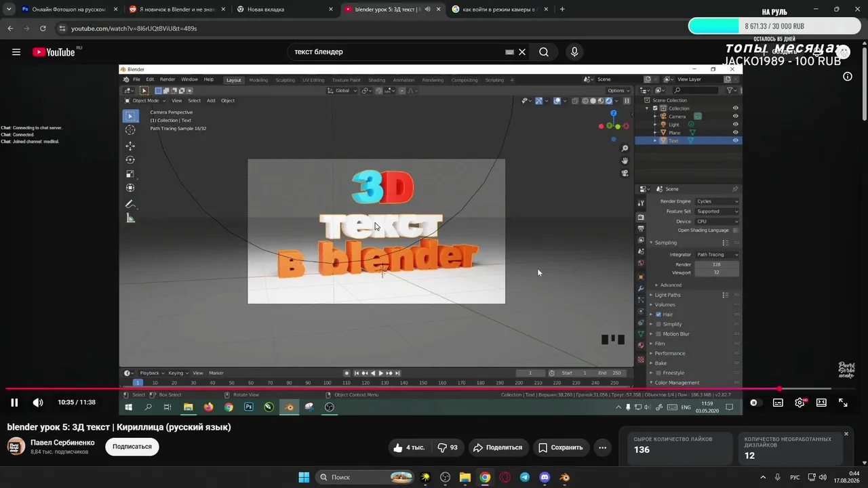The width and height of the screenshot is (868, 488).
Task: Turn on subtitles in the YouTube player
Action: point(778,403)
